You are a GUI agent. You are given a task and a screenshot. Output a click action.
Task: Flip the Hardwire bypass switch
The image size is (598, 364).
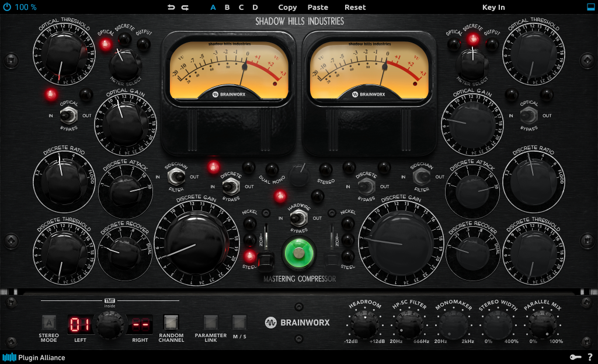click(x=298, y=218)
